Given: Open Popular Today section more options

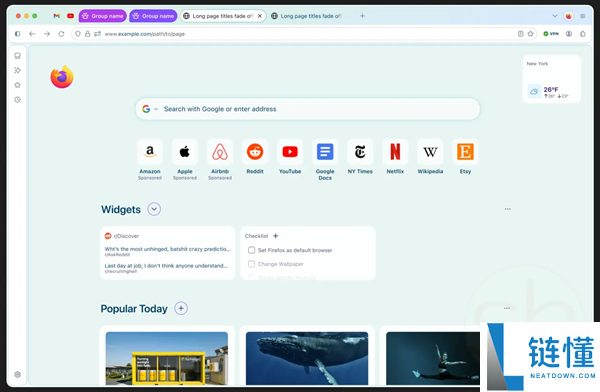Looking at the screenshot, I should coord(507,308).
